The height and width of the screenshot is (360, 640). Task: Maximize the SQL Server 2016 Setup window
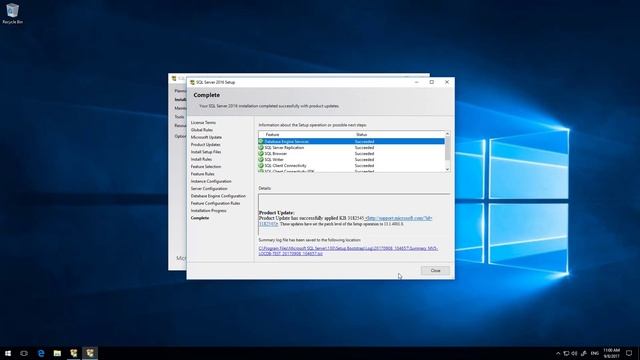click(x=431, y=82)
